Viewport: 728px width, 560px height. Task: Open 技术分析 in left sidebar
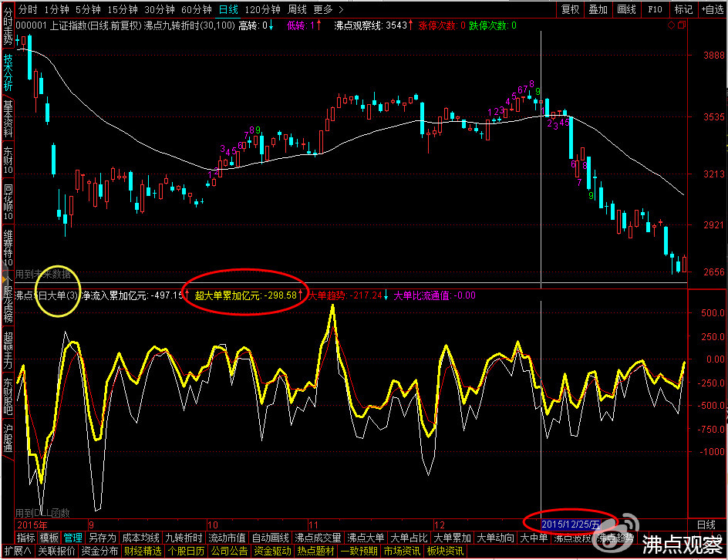point(8,73)
